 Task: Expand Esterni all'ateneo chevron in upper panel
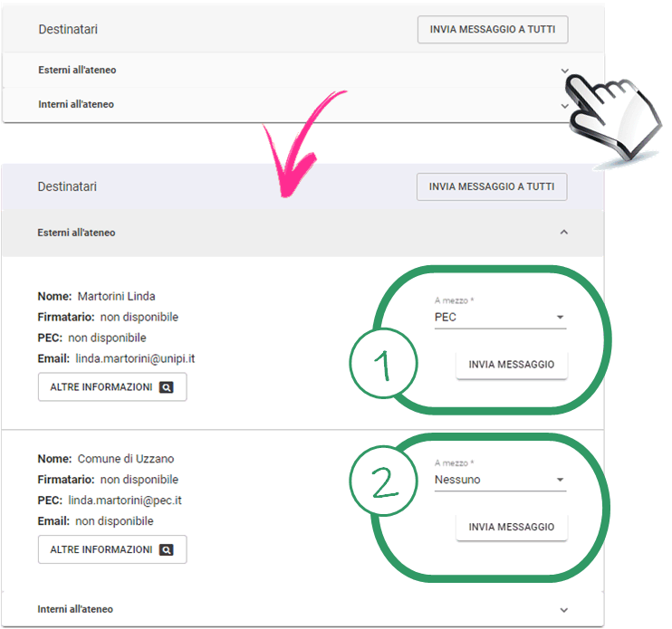(x=564, y=71)
